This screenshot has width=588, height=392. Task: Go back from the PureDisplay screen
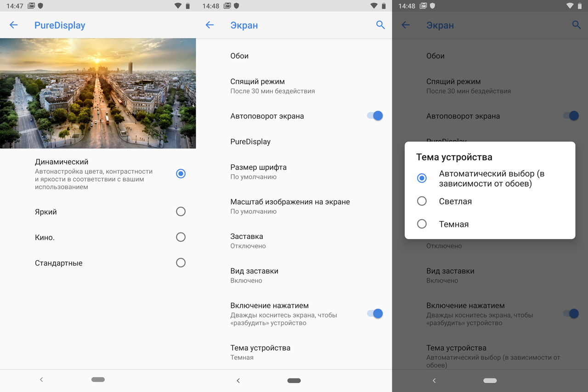pyautogui.click(x=14, y=25)
